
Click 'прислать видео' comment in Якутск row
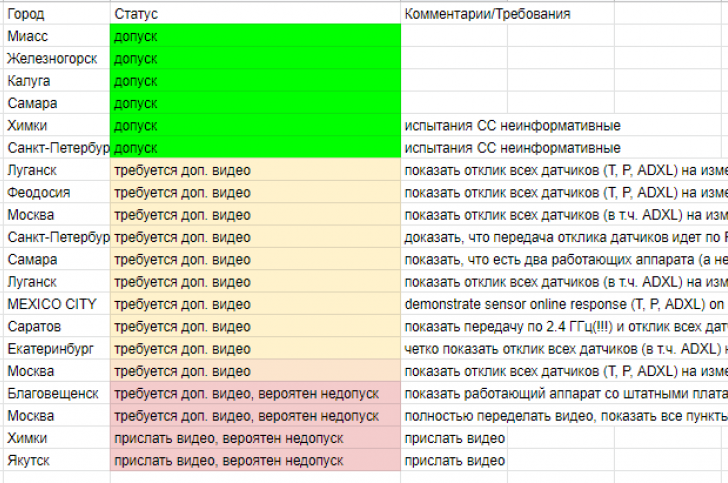pyautogui.click(x=455, y=460)
